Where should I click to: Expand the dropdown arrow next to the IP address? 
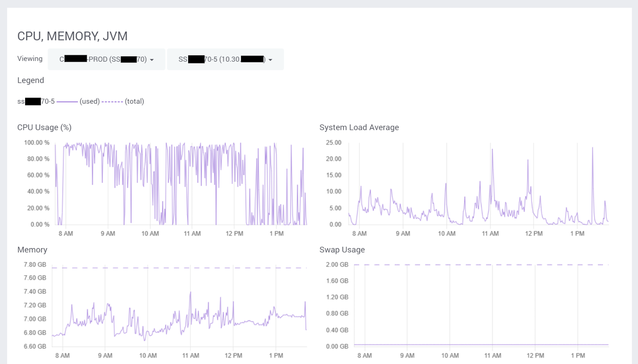coord(270,59)
